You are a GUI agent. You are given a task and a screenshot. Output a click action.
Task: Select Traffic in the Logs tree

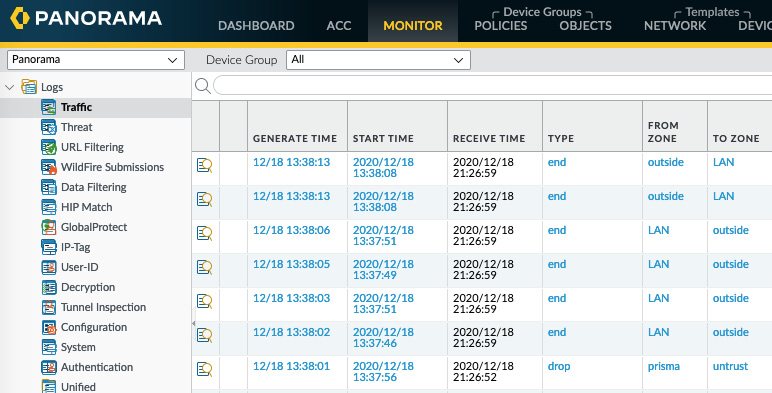click(76, 107)
